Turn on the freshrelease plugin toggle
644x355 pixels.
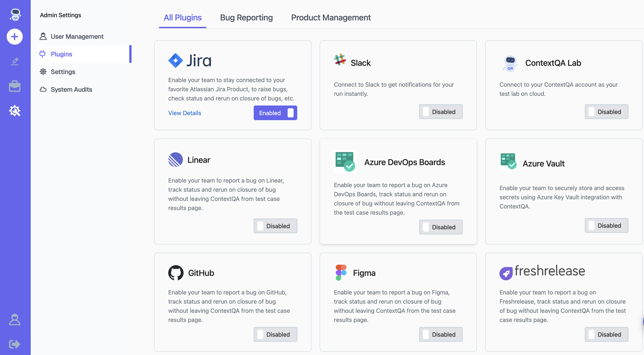606,334
